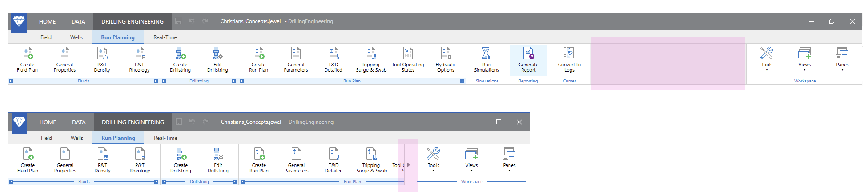This screenshot has height=196, width=868.
Task: Open the Views dropdown in the narrower window
Action: tap(471, 160)
